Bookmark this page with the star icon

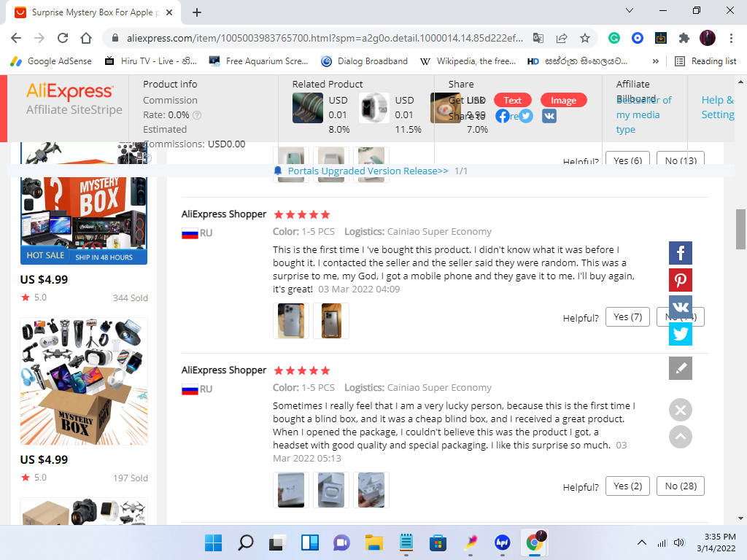[x=585, y=38]
